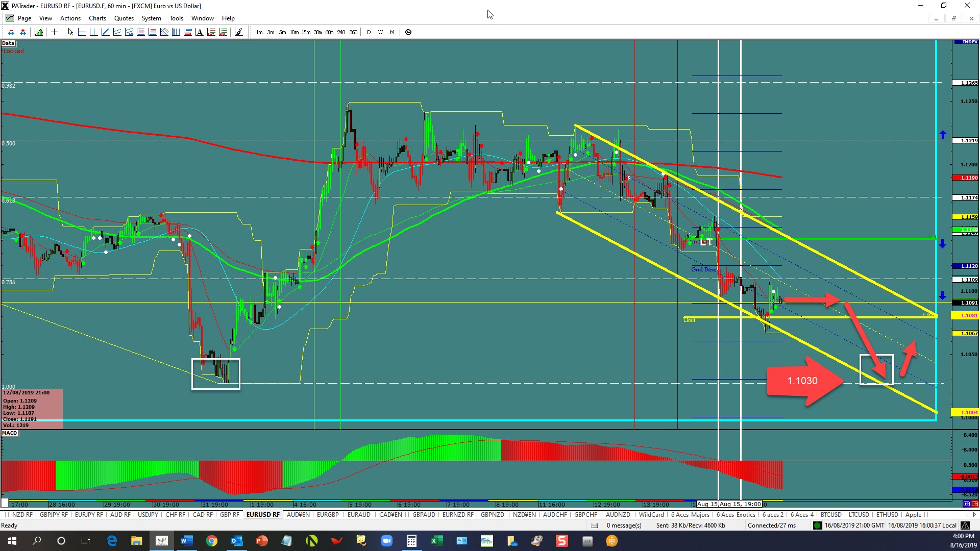Select the RSL drawing tool

223,32
